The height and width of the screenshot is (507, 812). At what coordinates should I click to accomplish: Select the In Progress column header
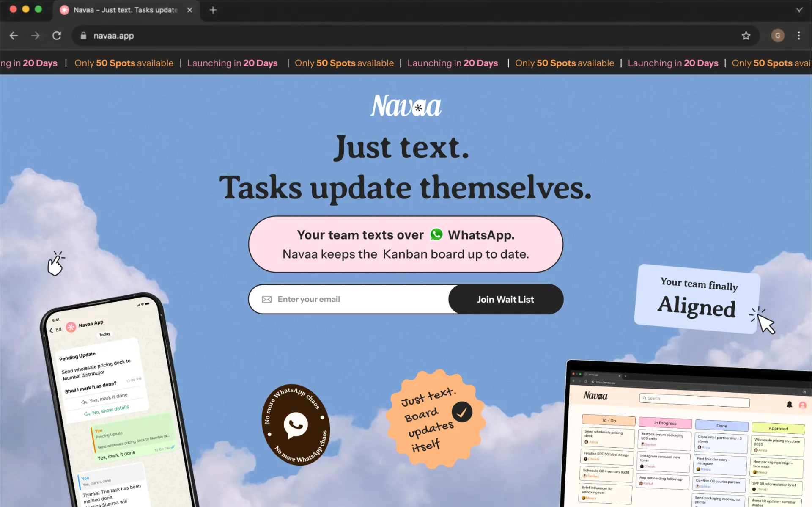665,423
